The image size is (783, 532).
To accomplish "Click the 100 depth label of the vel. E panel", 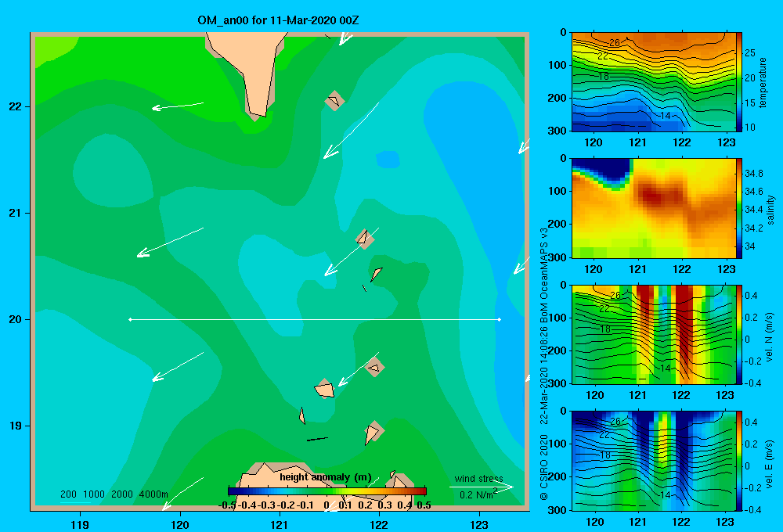I will (557, 444).
